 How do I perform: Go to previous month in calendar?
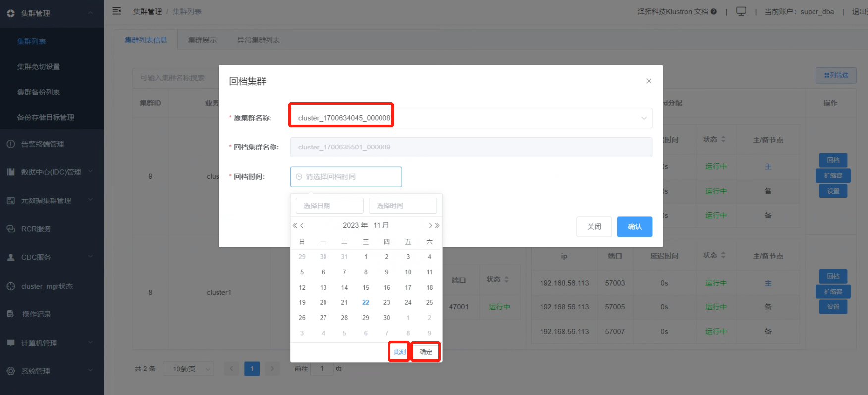click(302, 226)
